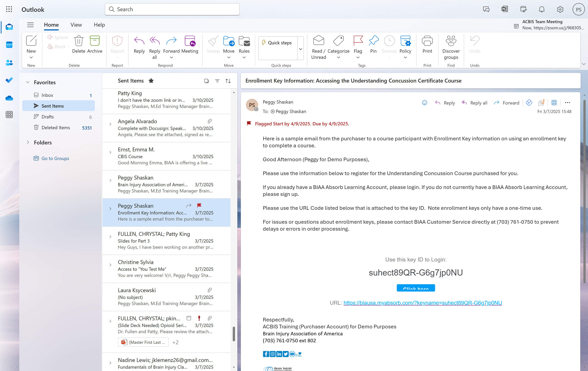Click the OneNote feed icon in header
This screenshot has height=371, width=588.
505,9
